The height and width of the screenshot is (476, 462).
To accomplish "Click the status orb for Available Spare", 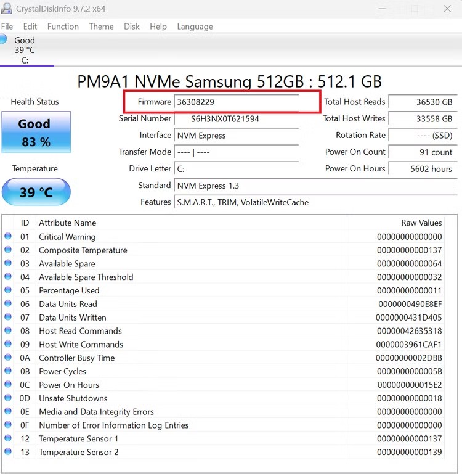I will pos(8,263).
